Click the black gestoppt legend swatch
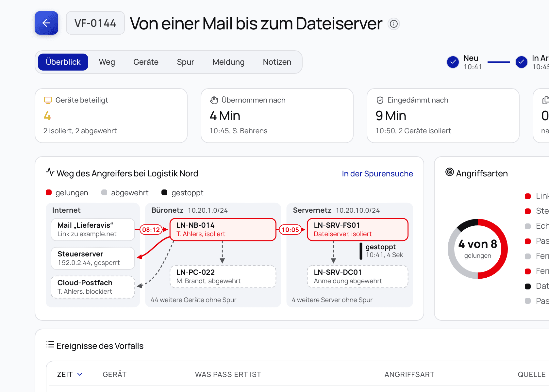 [164, 193]
